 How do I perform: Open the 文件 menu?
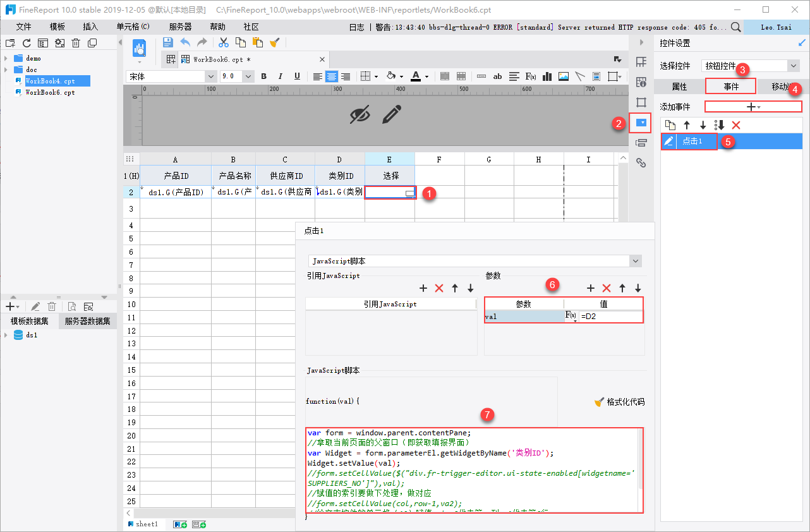coord(23,27)
